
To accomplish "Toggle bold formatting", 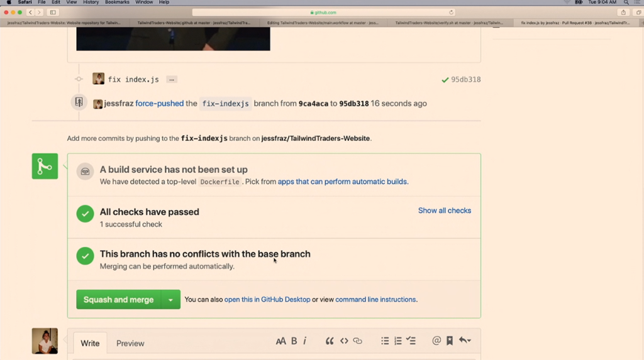I will point(294,341).
